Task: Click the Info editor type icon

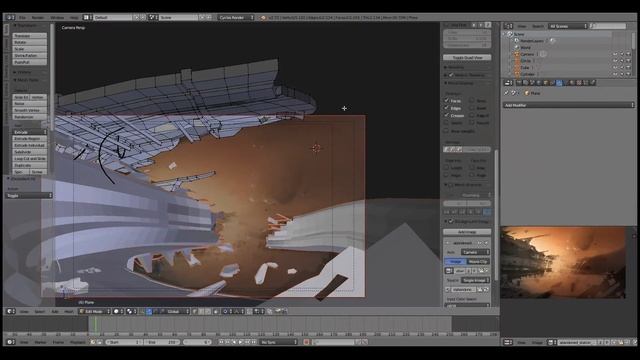Action: click(10, 18)
